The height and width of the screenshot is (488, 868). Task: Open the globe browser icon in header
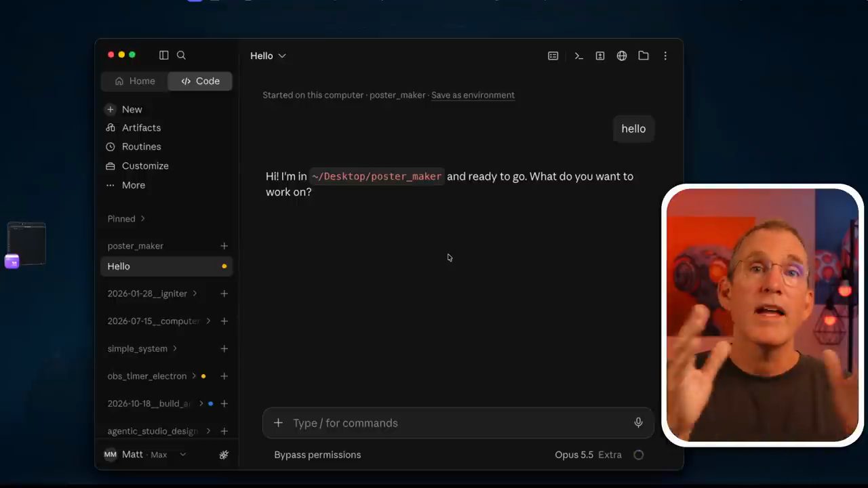coord(622,56)
